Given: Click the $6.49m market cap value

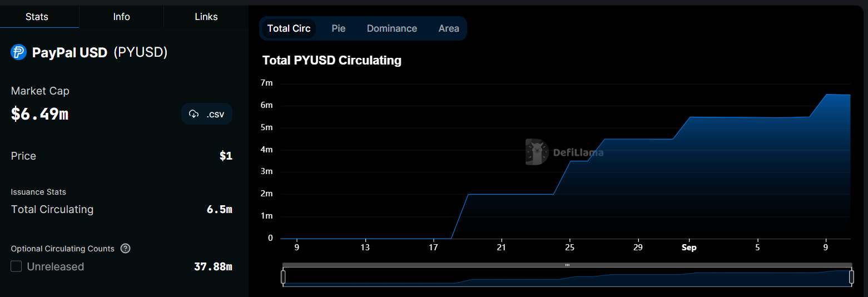Looking at the screenshot, I should point(39,114).
